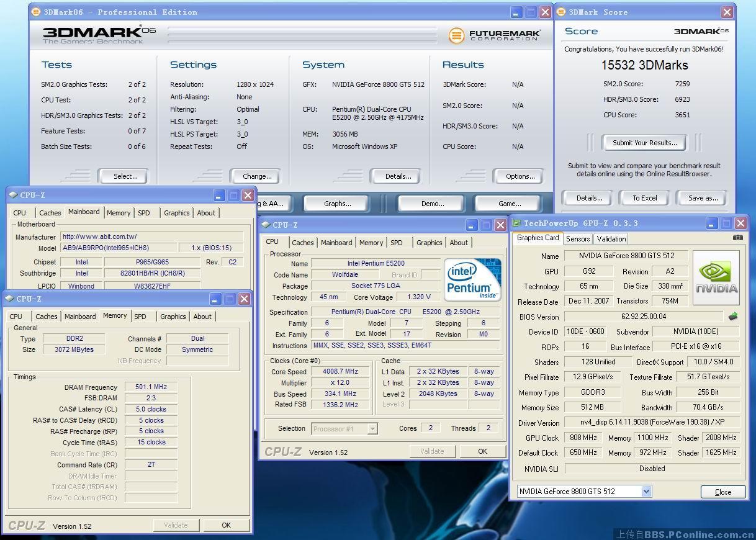This screenshot has width=756, height=540.
Task: Open Memory tab in CPU-Z processor window
Action: pos(371,243)
